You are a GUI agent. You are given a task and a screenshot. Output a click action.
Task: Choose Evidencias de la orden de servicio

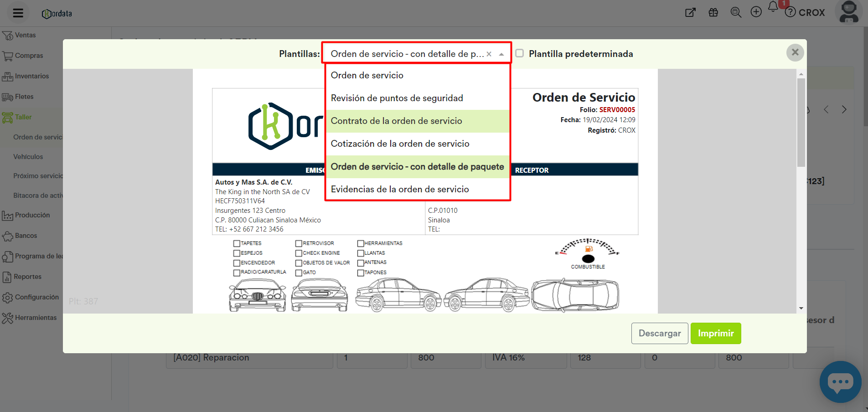[x=399, y=189]
